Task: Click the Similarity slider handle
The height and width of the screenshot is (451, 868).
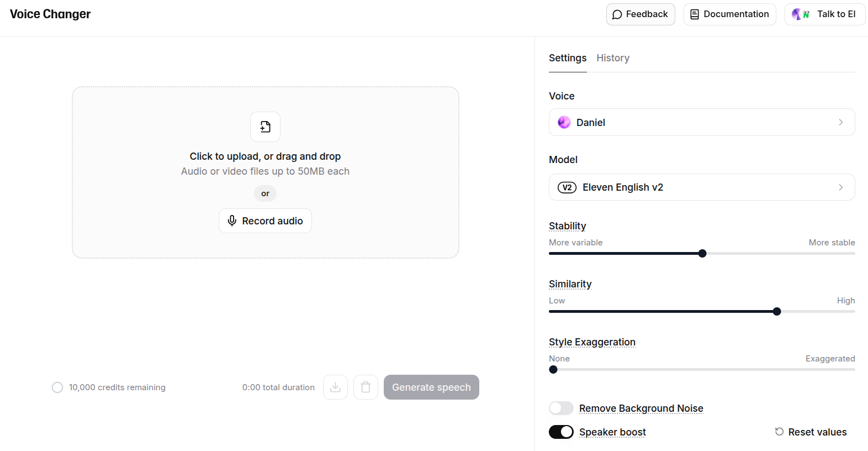Action: 777,311
